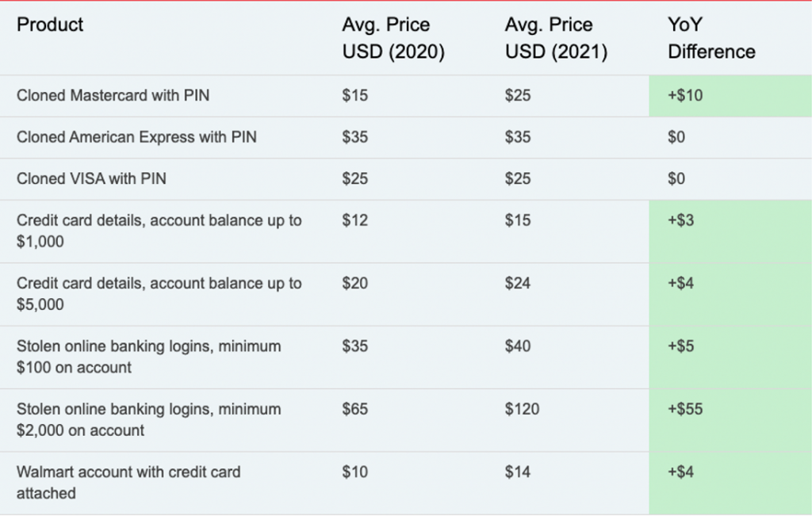Select the $40 price for banking logins
The image size is (812, 516).
pyautogui.click(x=517, y=346)
